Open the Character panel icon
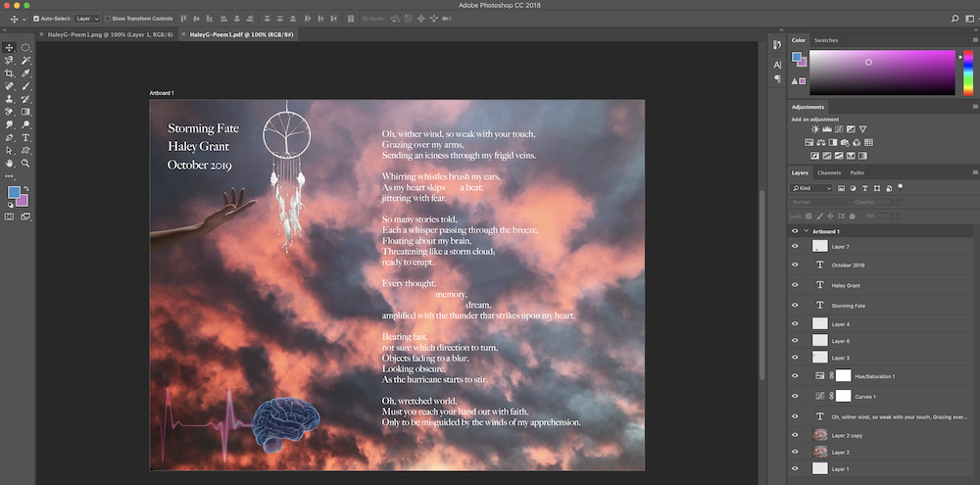Viewport: 980px width, 485px height. point(777,65)
